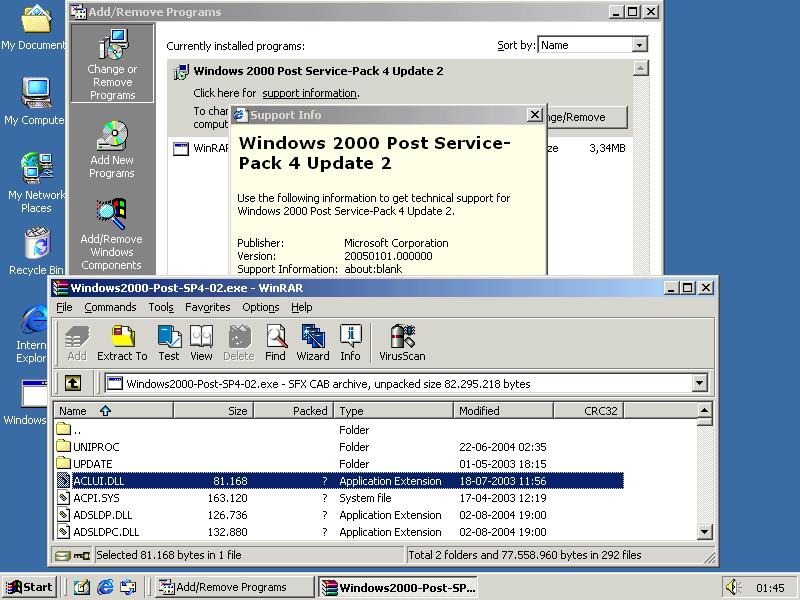Select the My Documents desktop icon
Viewport: 800px width, 600px height.
click(x=34, y=27)
